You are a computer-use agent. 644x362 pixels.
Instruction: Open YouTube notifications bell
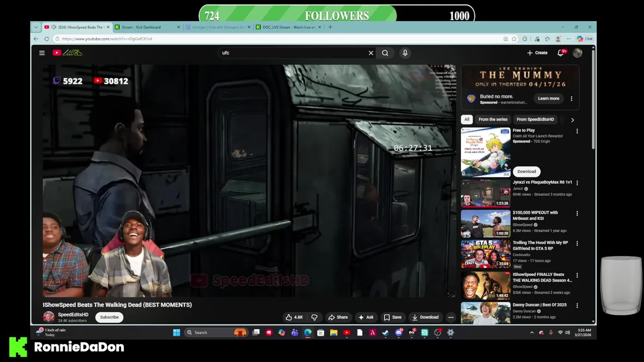560,53
